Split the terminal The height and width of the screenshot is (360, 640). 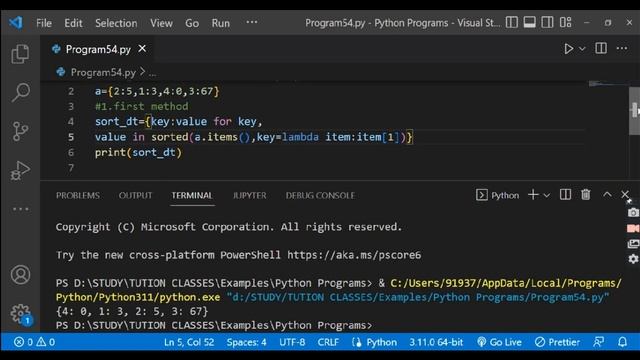coord(565,195)
